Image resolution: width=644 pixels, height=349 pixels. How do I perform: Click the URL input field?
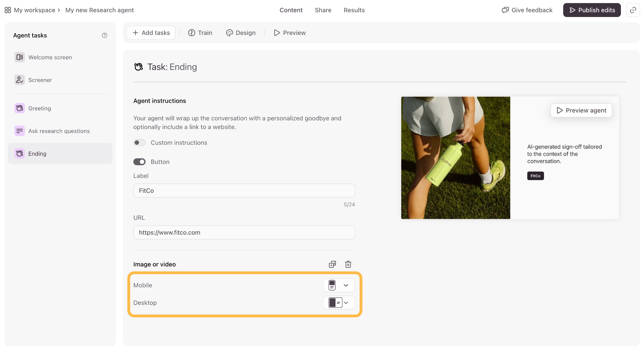coord(244,233)
